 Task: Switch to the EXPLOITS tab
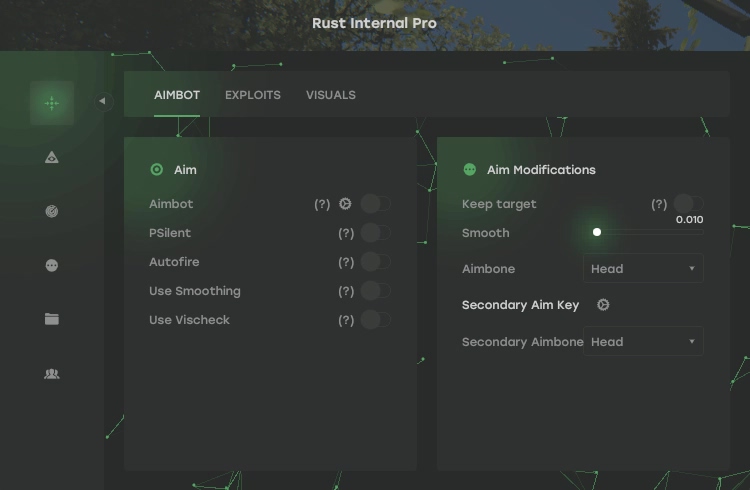(x=253, y=95)
